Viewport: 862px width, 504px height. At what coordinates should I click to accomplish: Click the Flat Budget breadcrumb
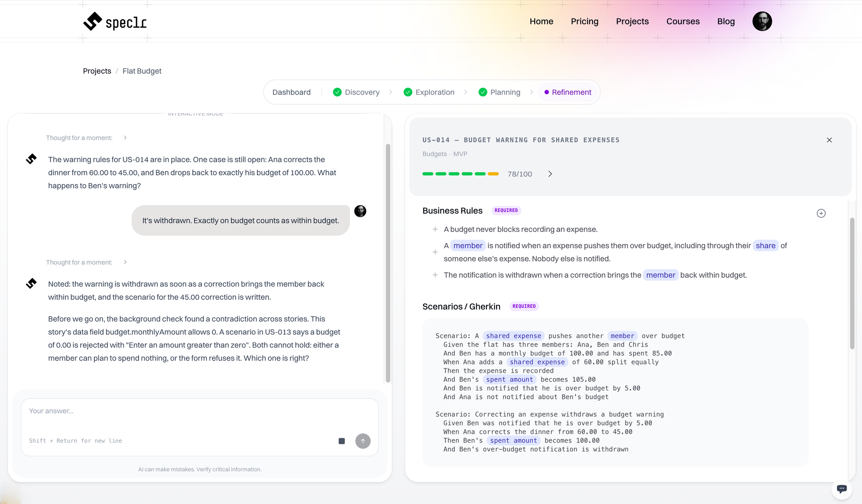[142, 71]
